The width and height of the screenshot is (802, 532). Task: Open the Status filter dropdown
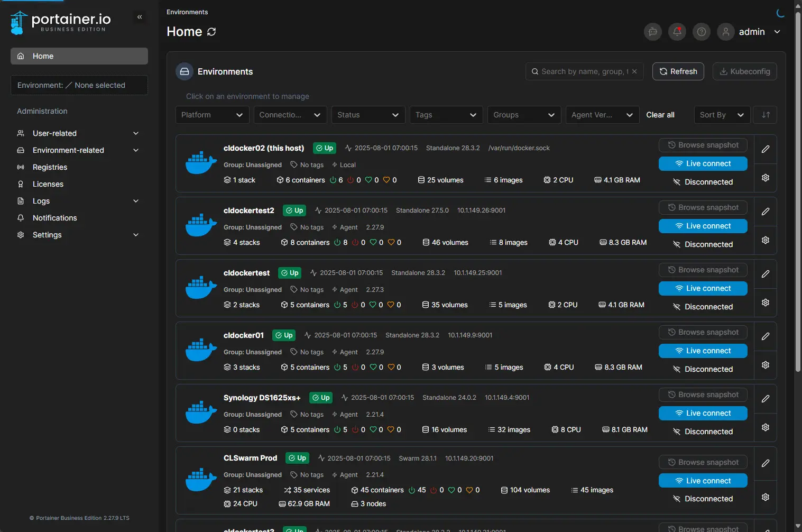[368, 115]
